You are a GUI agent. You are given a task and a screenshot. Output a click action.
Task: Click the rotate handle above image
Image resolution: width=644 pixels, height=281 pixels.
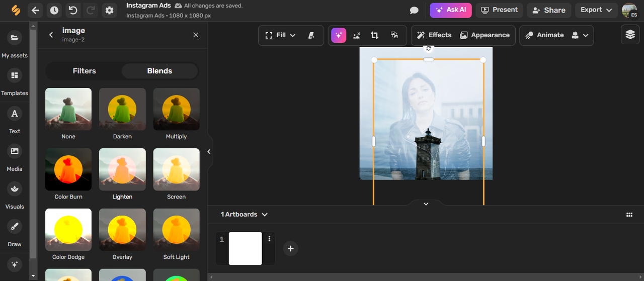429,48
